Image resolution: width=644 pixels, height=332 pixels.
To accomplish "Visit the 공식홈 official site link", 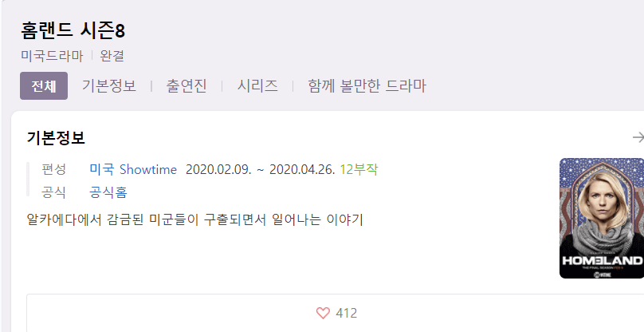I will pos(108,192).
